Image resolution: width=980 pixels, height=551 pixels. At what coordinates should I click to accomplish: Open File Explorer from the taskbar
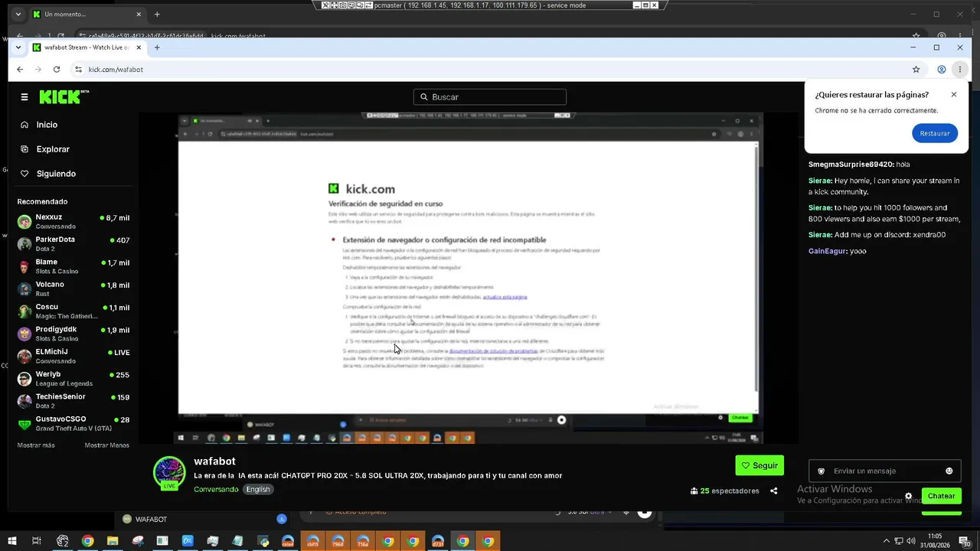tap(113, 541)
